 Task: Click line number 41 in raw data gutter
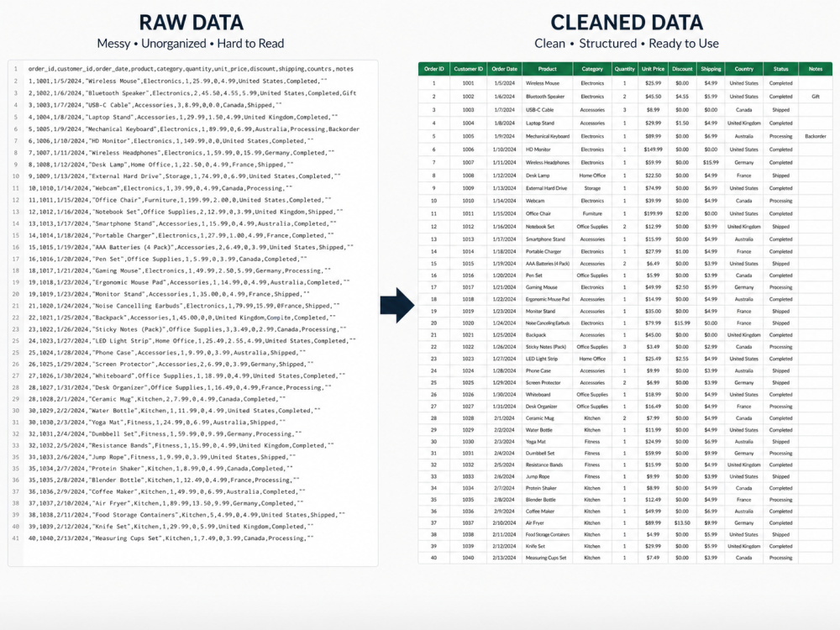[x=15, y=538]
